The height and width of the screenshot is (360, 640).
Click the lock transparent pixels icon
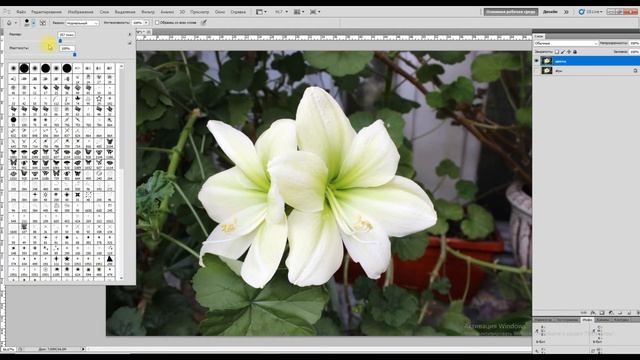pyautogui.click(x=557, y=52)
